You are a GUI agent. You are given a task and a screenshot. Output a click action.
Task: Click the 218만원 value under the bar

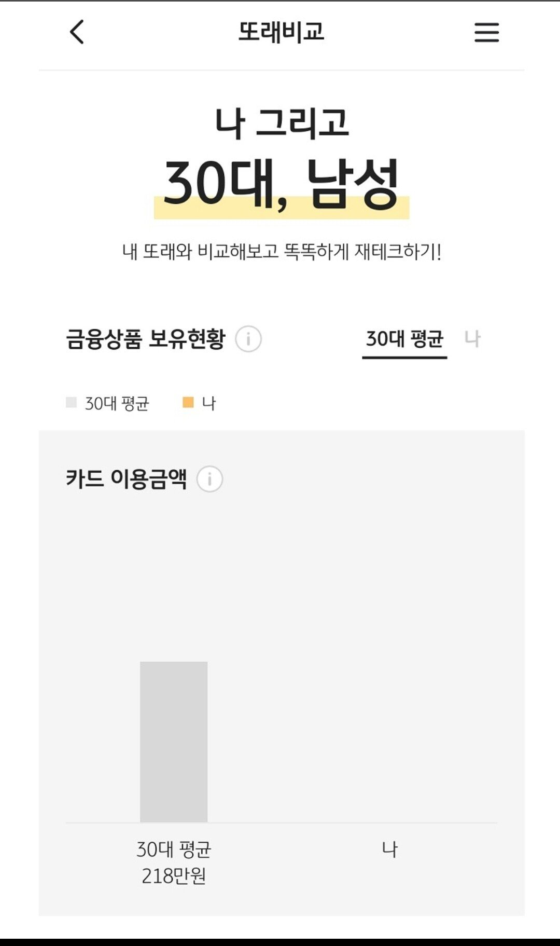click(x=174, y=876)
